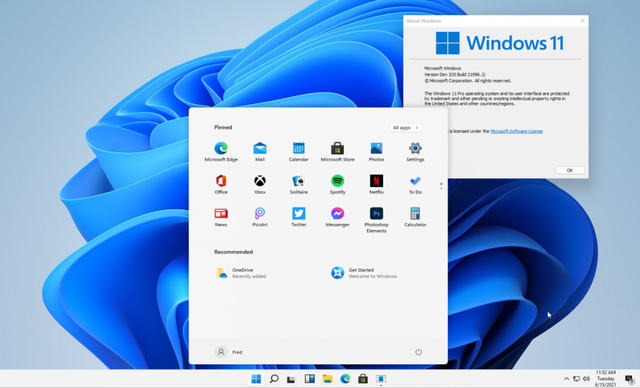The width and height of the screenshot is (640, 388).
Task: Expand the All apps list
Action: [405, 128]
